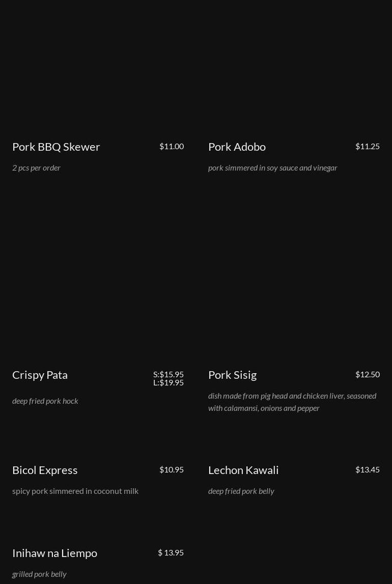Click the "spicy pork simmered in coconut milk" text

75,491
